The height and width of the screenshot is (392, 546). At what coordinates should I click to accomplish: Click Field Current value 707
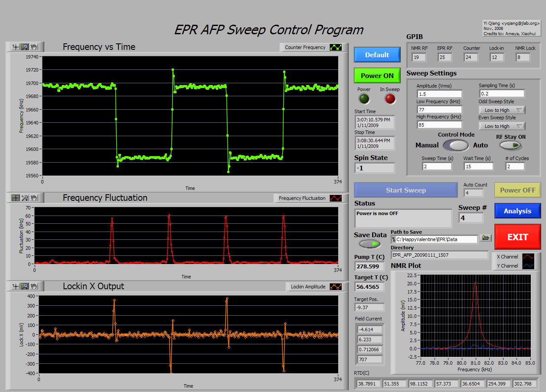tap(370, 359)
